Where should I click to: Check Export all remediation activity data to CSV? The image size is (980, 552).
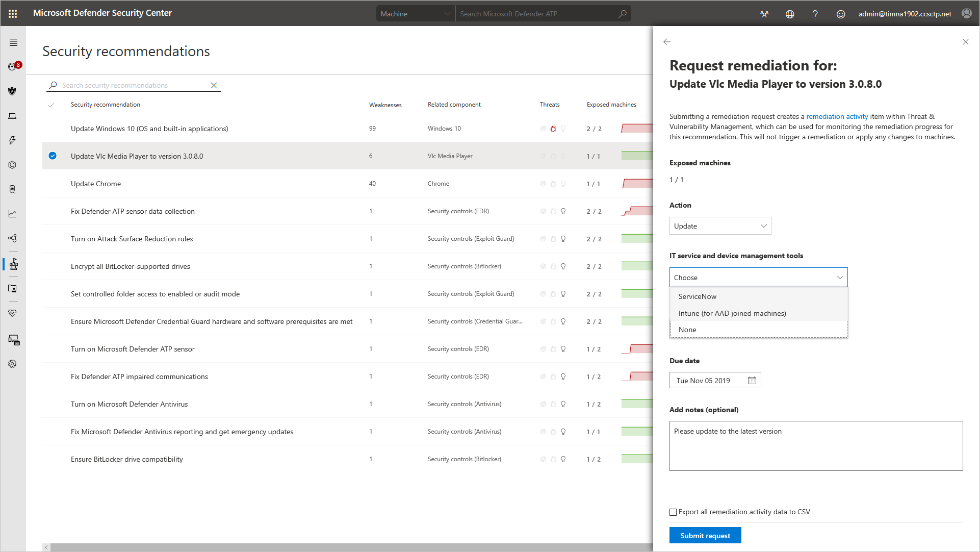(x=673, y=512)
